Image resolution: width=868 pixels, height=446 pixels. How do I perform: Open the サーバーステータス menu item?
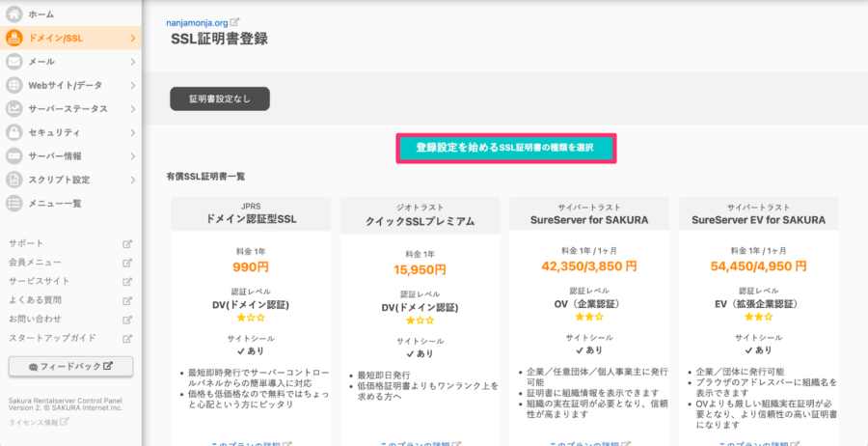pos(70,109)
